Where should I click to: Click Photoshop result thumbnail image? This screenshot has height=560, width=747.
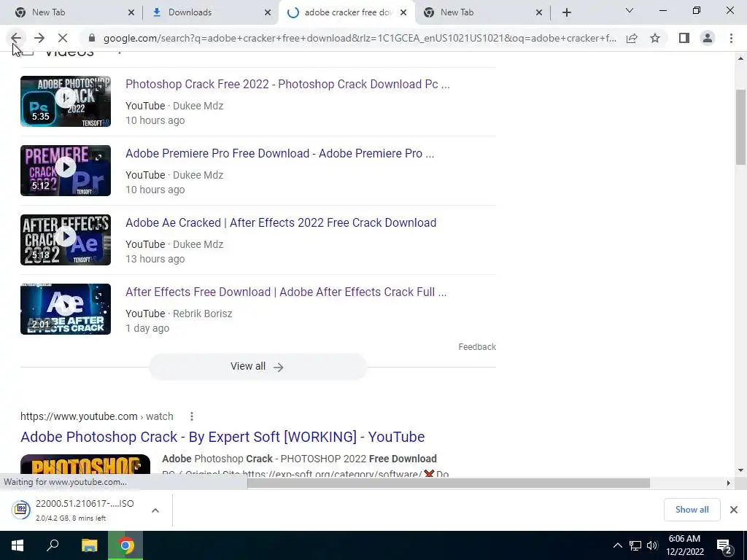85,464
